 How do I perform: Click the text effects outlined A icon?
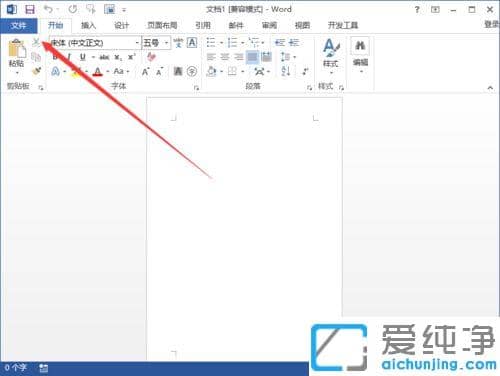(56, 71)
